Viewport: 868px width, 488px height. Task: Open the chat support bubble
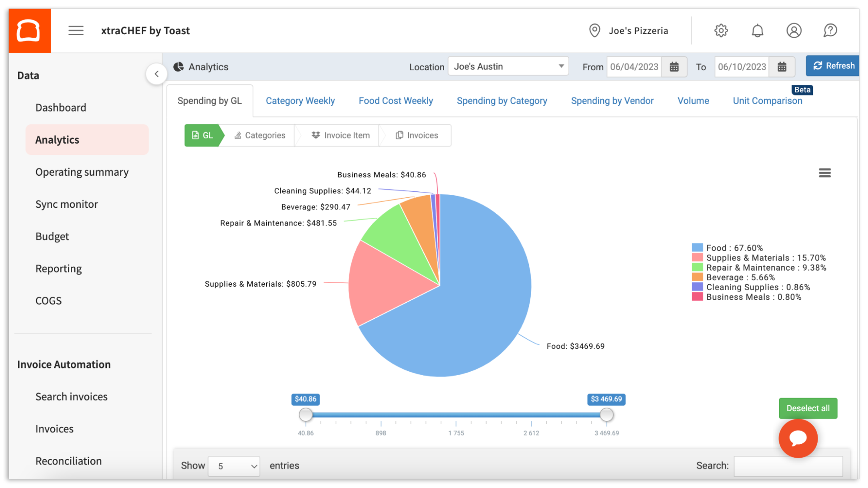[798, 439]
